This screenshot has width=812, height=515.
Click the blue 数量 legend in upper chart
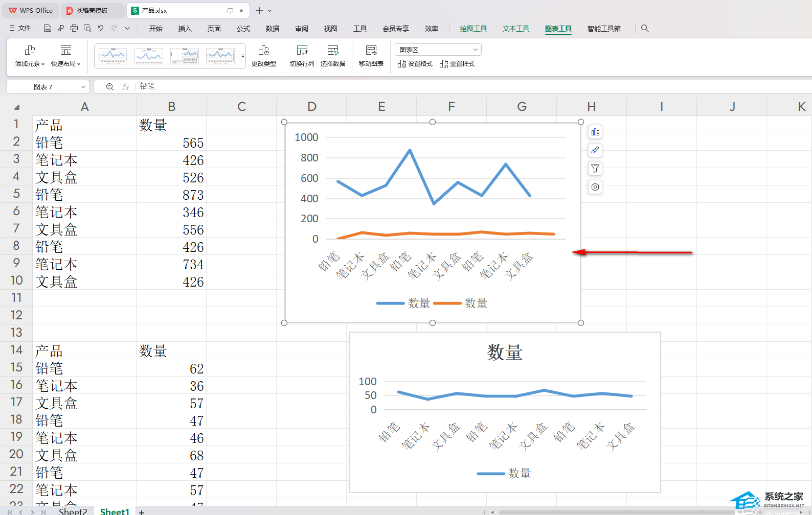coord(403,303)
